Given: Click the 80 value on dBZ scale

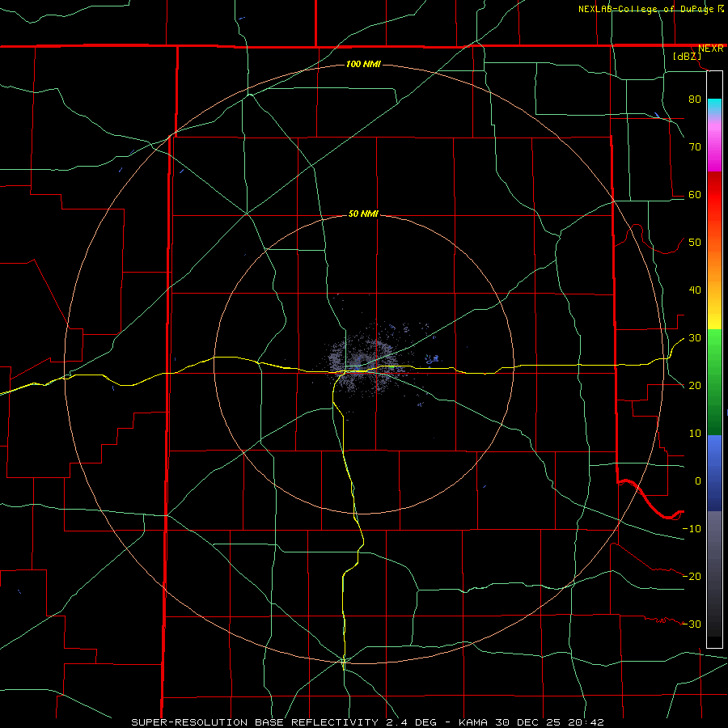Looking at the screenshot, I should 695,99.
